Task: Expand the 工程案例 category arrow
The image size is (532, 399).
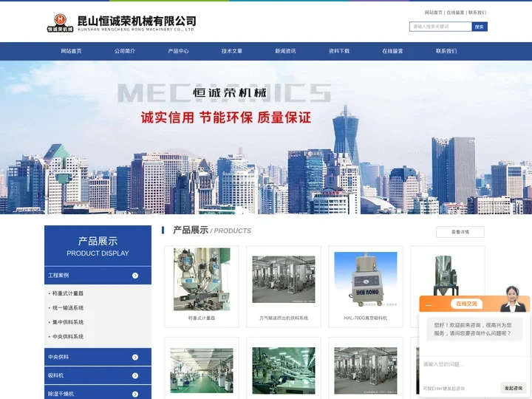Action: tap(135, 276)
